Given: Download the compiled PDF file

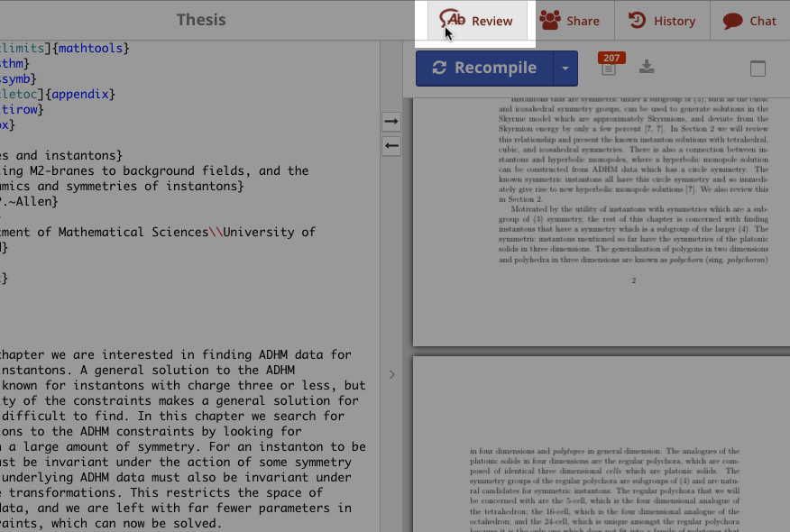Looking at the screenshot, I should pos(646,65).
